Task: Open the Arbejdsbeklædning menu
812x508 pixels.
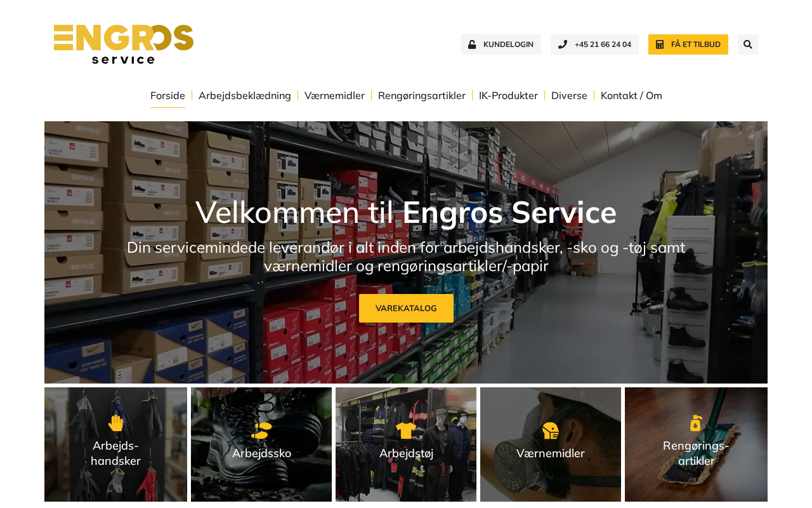Action: pyautogui.click(x=245, y=95)
